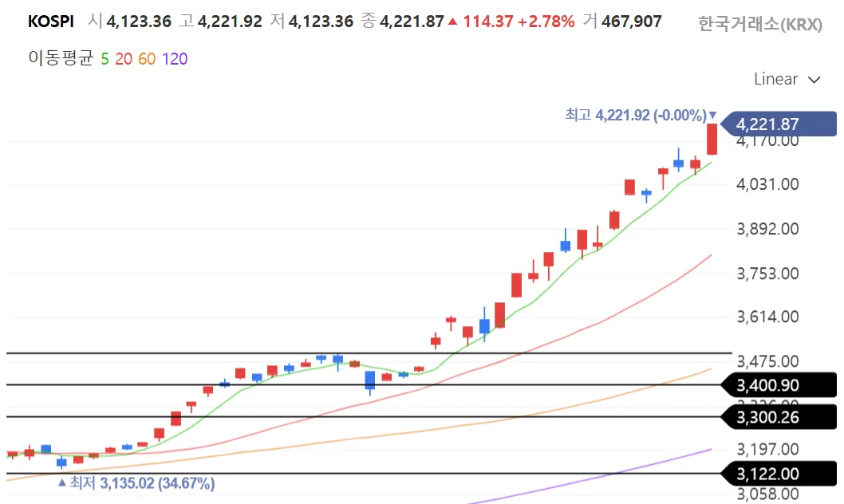The height and width of the screenshot is (504, 844).
Task: Click the KOSPI index name
Action: pos(49,22)
